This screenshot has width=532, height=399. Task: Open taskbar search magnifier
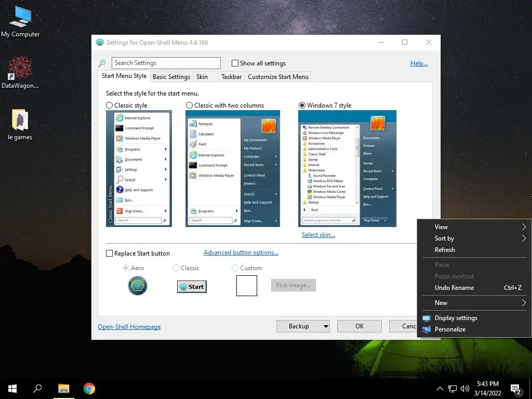point(37,389)
